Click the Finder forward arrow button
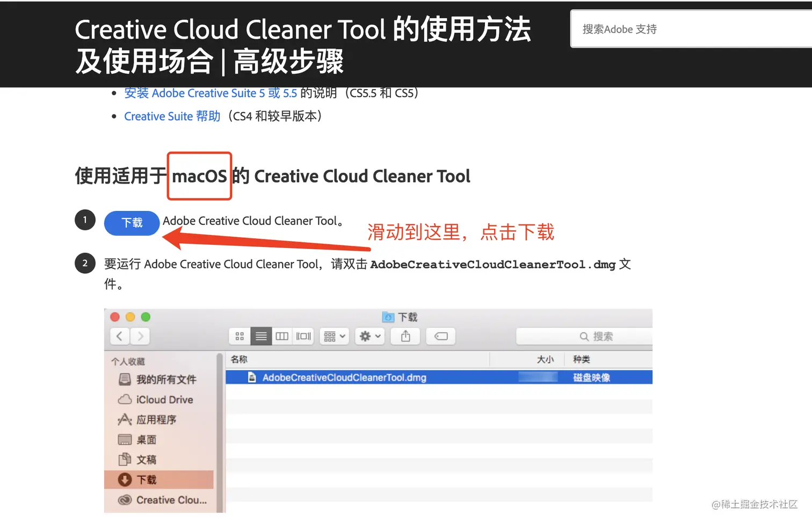 pos(140,336)
